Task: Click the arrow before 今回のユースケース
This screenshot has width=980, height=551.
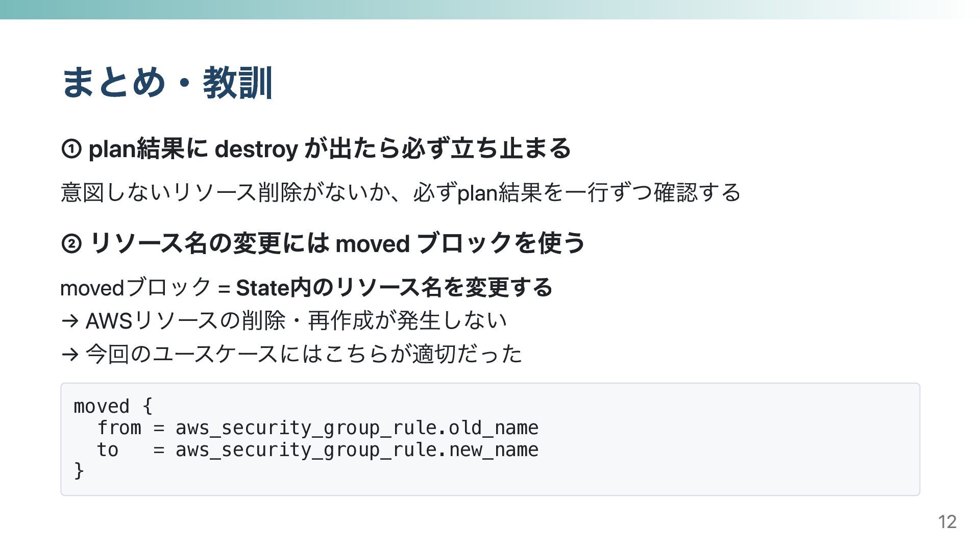Action: (70, 354)
